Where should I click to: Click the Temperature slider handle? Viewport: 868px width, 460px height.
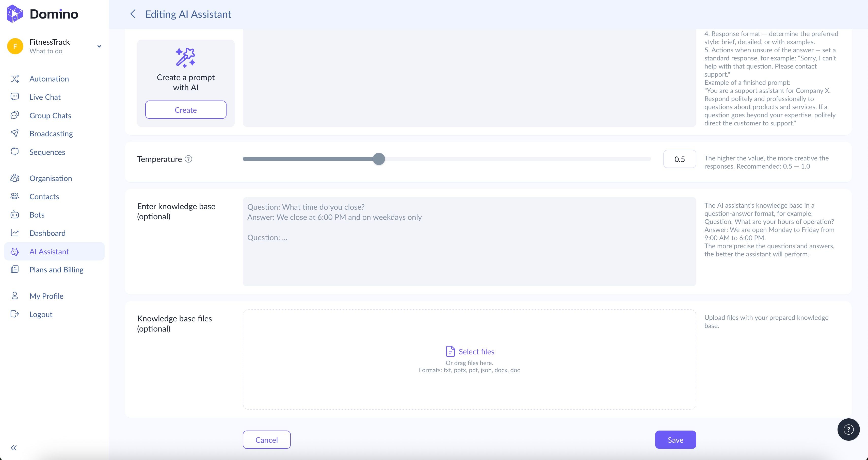pos(379,159)
